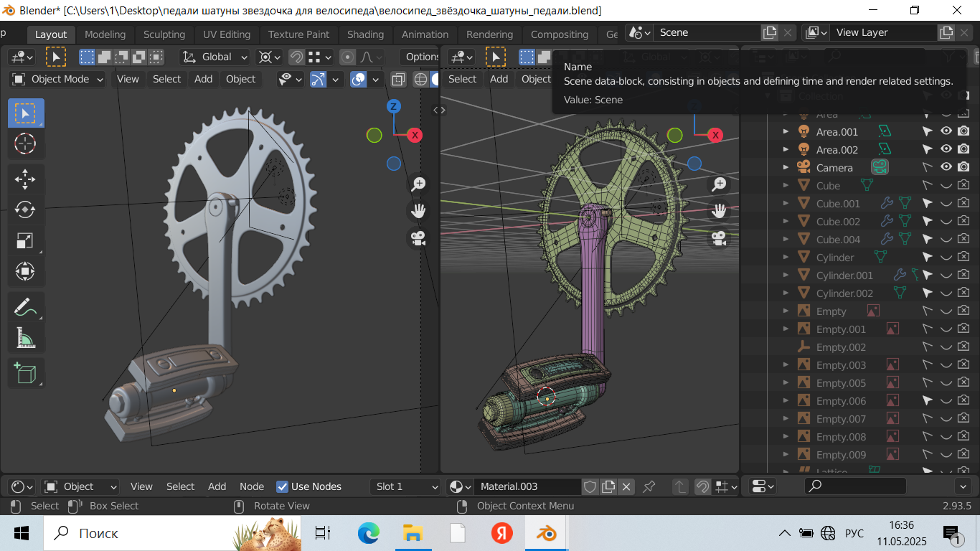Choose the Scale tool

[25, 240]
